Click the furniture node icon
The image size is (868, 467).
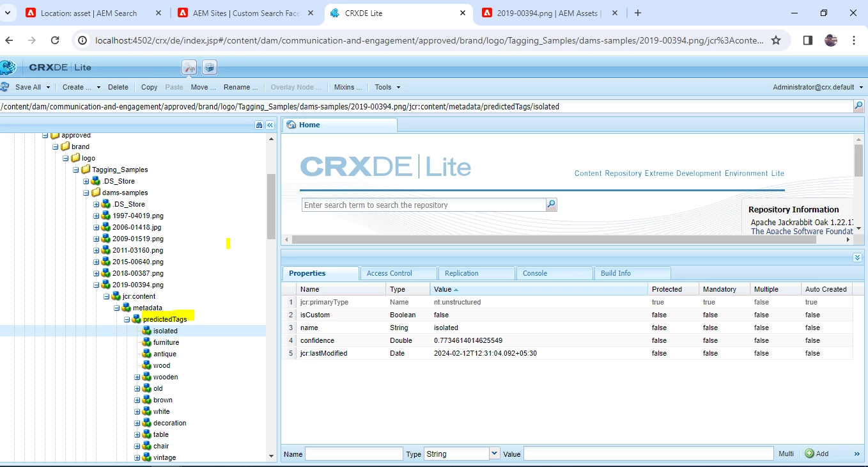tap(147, 342)
